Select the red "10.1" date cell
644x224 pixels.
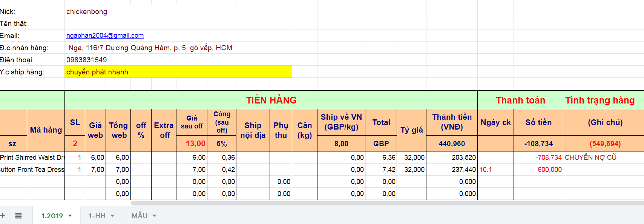pyautogui.click(x=486, y=170)
